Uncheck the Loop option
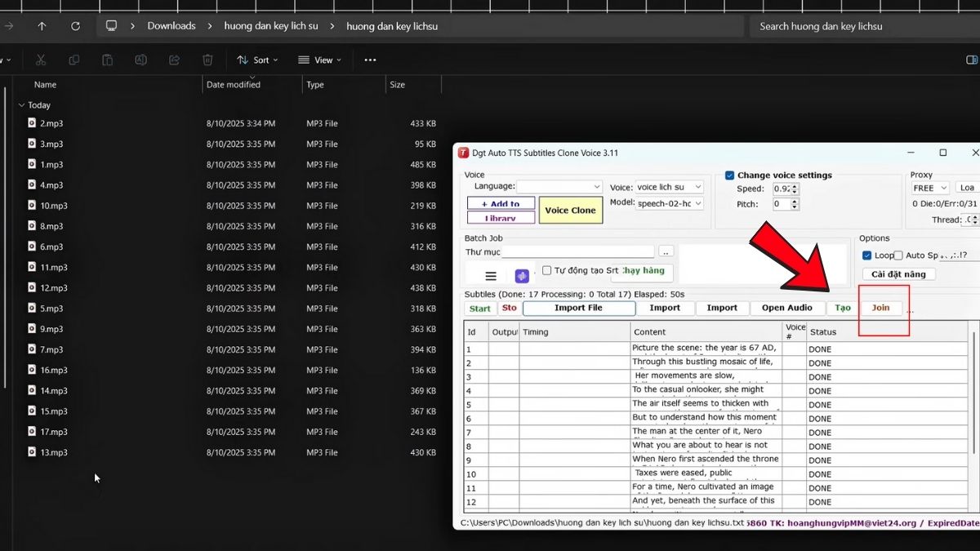The width and height of the screenshot is (980, 551). [867, 256]
